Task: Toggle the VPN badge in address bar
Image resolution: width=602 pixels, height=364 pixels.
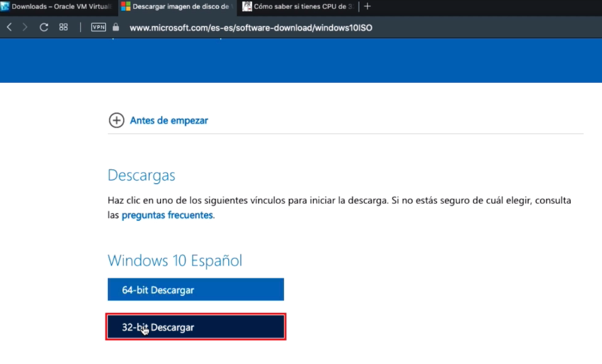Action: (x=99, y=27)
